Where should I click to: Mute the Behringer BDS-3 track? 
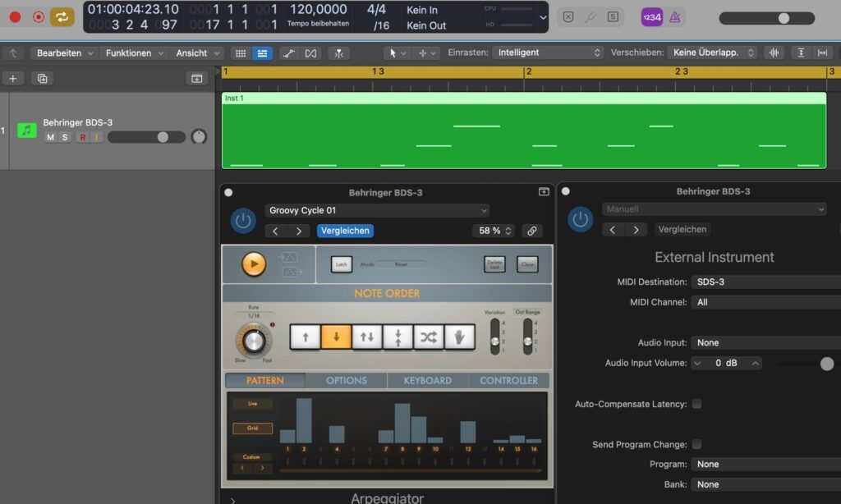(49, 137)
